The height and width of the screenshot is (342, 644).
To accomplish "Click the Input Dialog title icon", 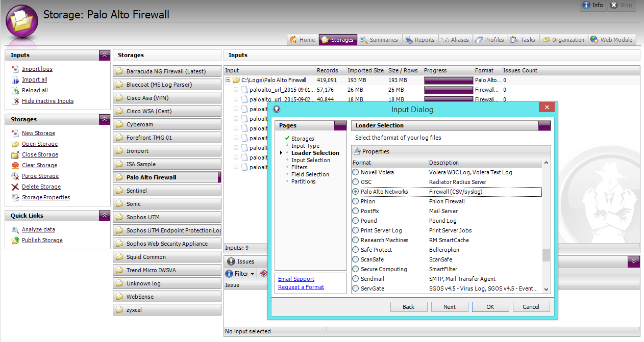I will pyautogui.click(x=277, y=109).
